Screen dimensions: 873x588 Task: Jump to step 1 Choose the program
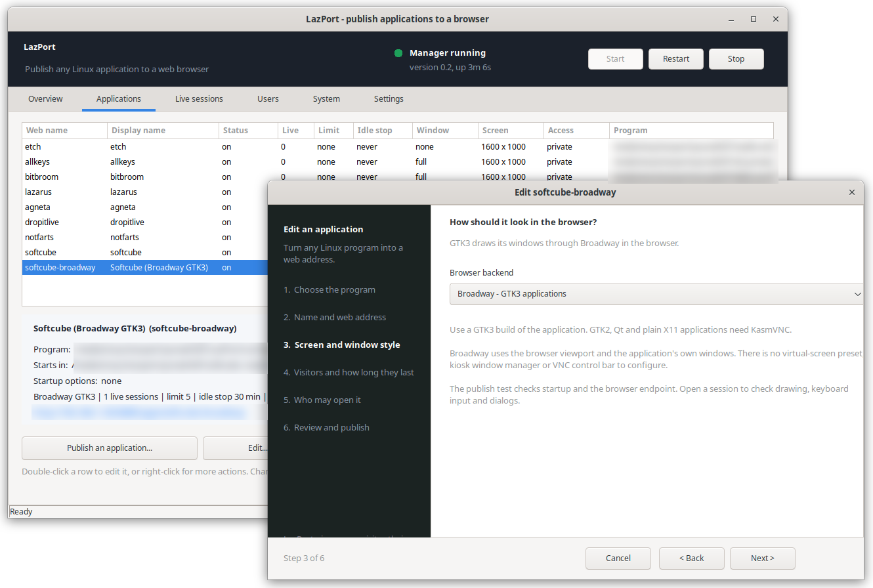pyautogui.click(x=330, y=290)
